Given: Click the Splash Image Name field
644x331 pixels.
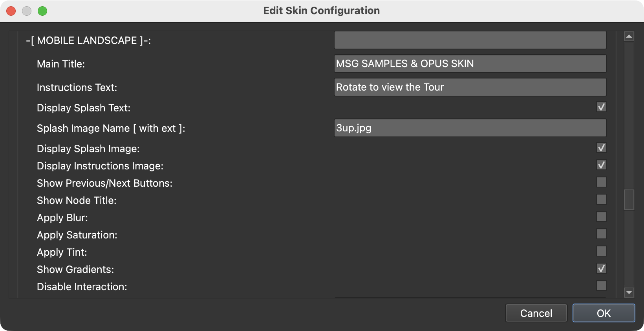Looking at the screenshot, I should [470, 128].
